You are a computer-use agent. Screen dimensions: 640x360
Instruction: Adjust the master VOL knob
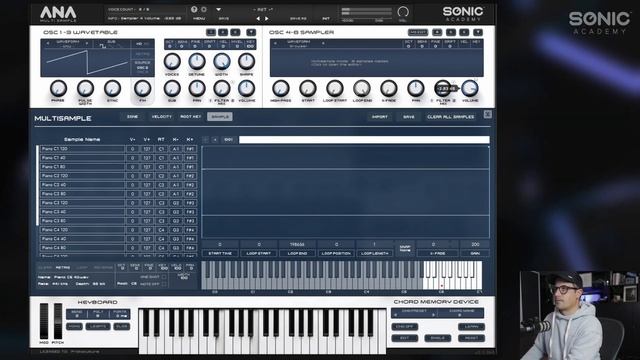pos(403,12)
